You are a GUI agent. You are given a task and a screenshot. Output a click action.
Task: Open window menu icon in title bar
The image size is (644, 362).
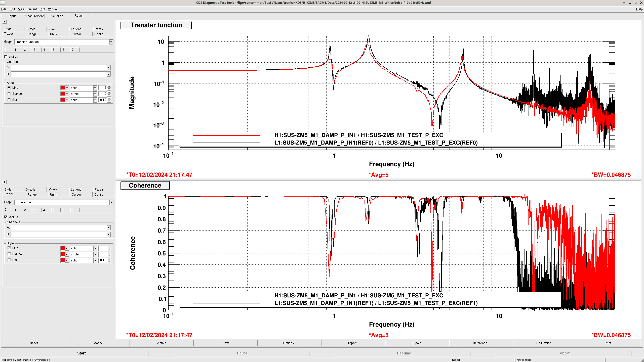click(3, 3)
